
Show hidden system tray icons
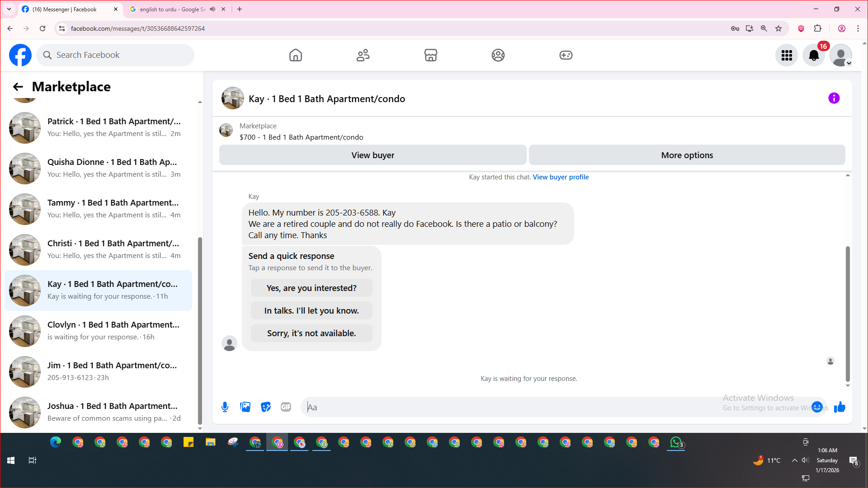(x=794, y=460)
